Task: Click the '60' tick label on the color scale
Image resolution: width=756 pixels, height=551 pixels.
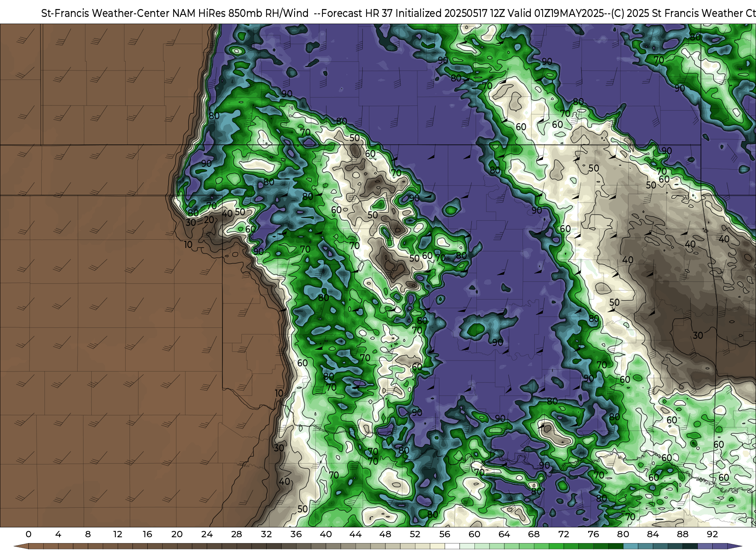Action: click(x=474, y=534)
